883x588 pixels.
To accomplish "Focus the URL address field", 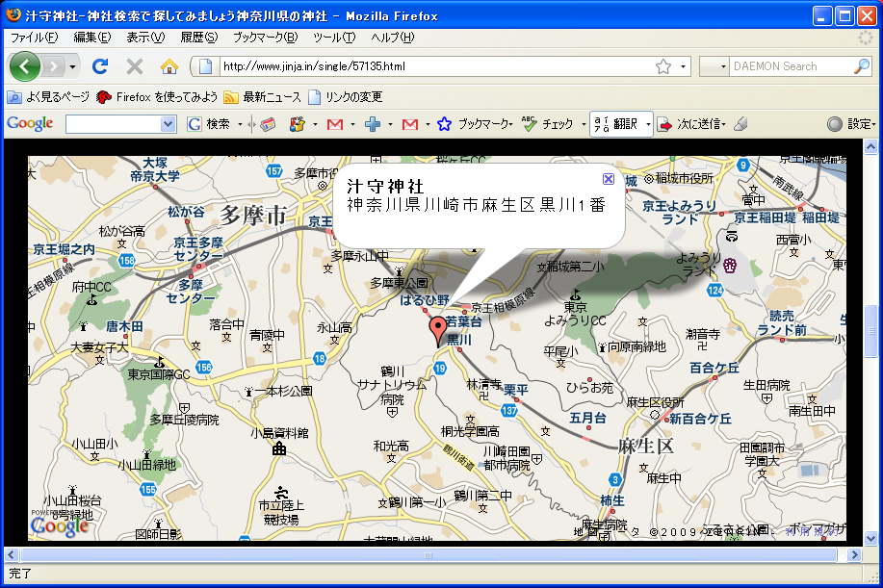I will click(x=436, y=66).
